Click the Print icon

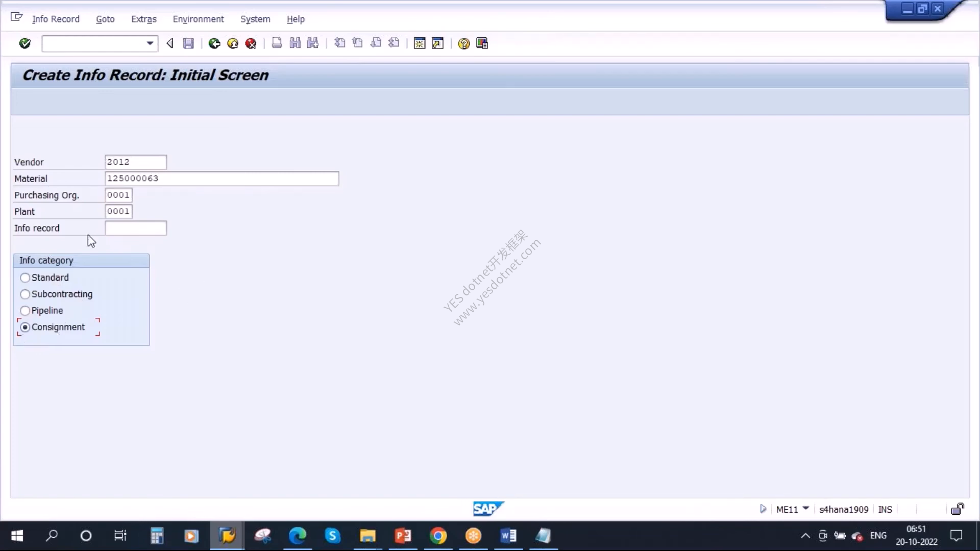tap(277, 43)
